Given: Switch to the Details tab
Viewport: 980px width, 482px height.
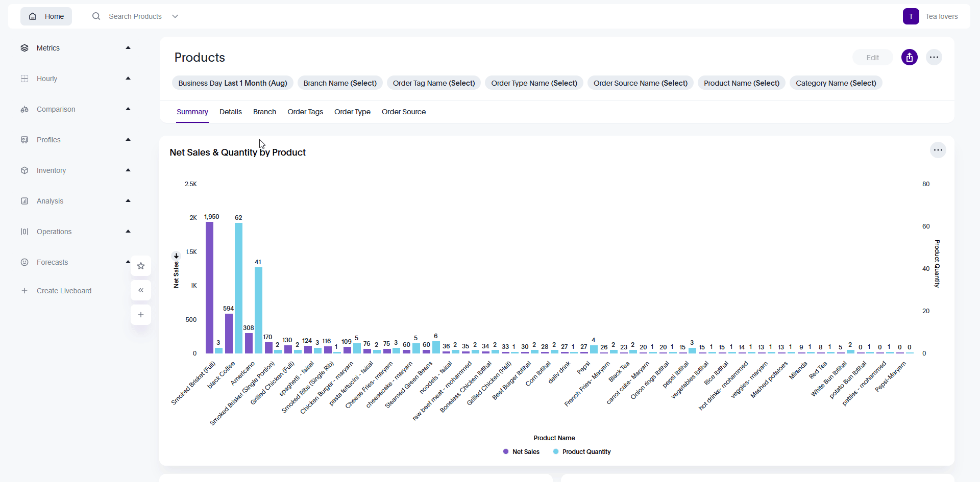Looking at the screenshot, I should [230, 112].
